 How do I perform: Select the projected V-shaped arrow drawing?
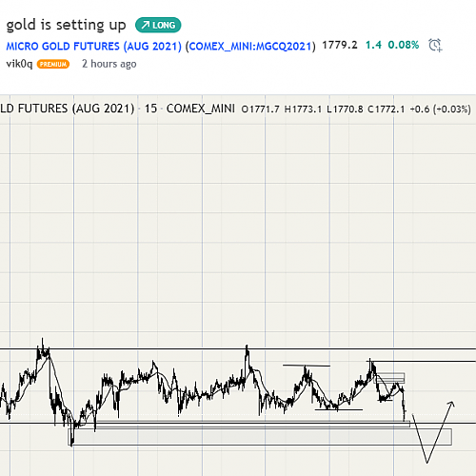point(433,432)
